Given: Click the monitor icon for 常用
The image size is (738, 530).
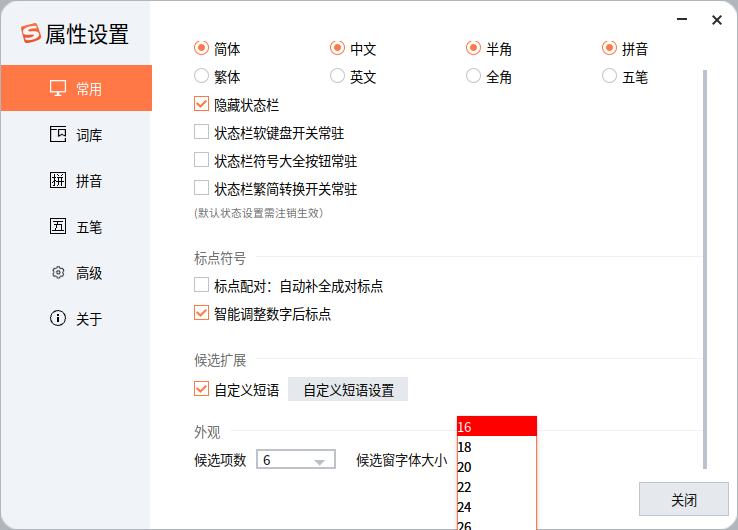Looking at the screenshot, I should (58, 88).
